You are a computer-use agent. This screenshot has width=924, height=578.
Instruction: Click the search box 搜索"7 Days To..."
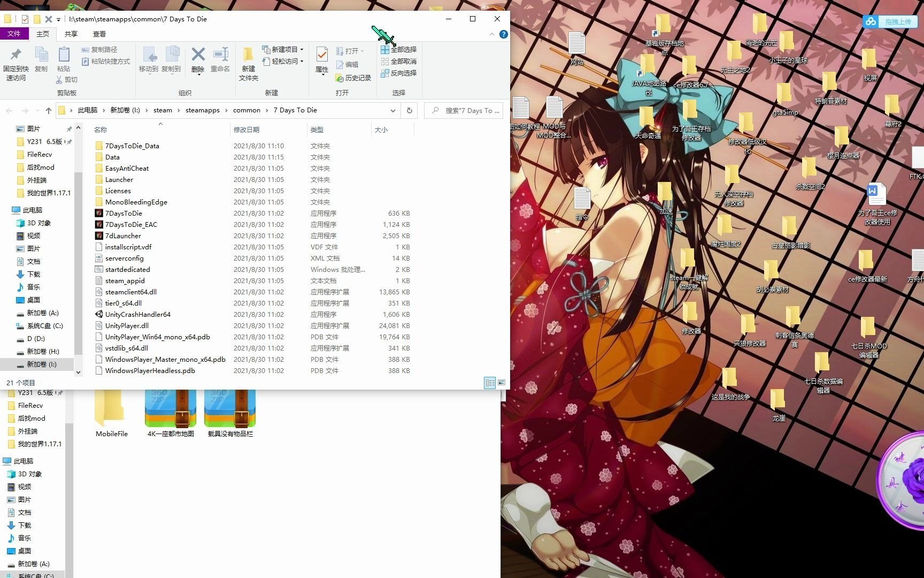tap(464, 110)
